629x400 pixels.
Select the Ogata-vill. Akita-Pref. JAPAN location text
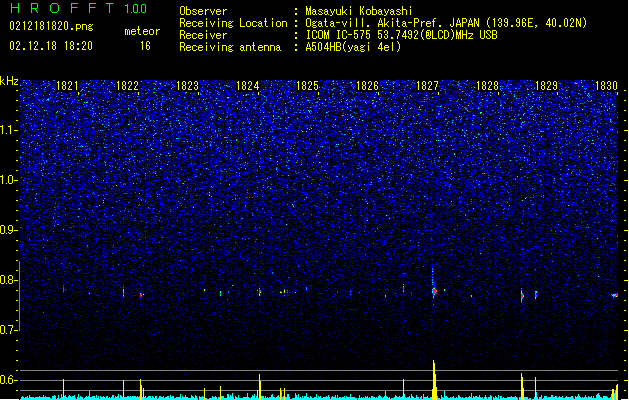[446, 23]
